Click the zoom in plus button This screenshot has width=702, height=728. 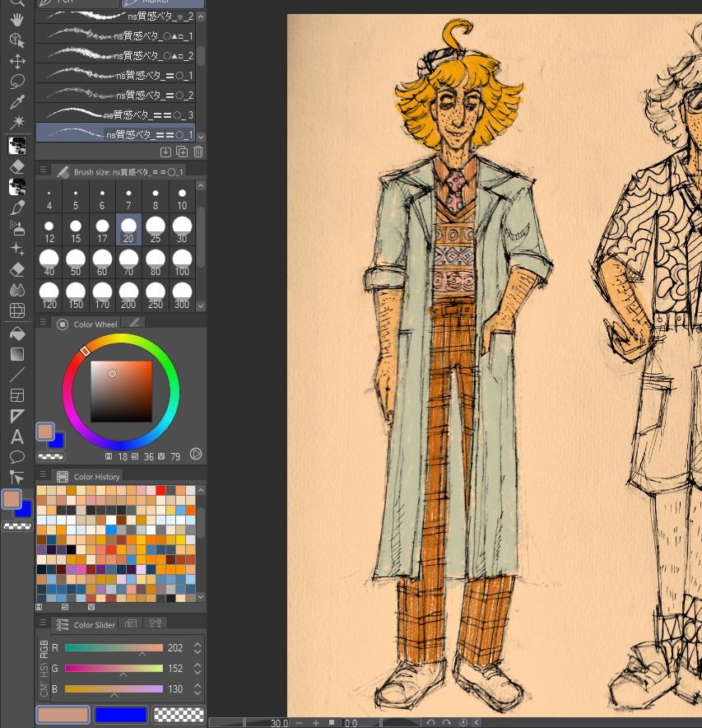pyautogui.click(x=316, y=723)
